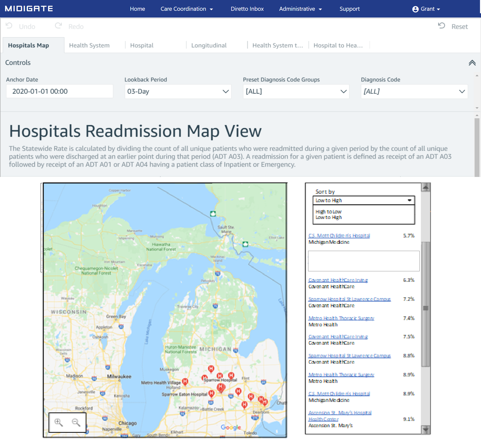Choose Low to High option in list
The image size is (481, 448).
click(328, 217)
